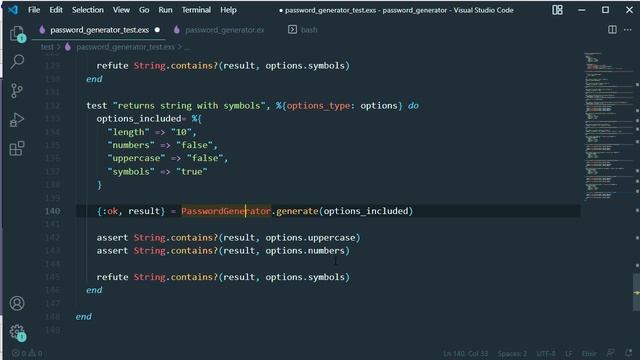Viewport: 640px width, 360px height.
Task: Open the Extensions view
Action: click(x=17, y=149)
